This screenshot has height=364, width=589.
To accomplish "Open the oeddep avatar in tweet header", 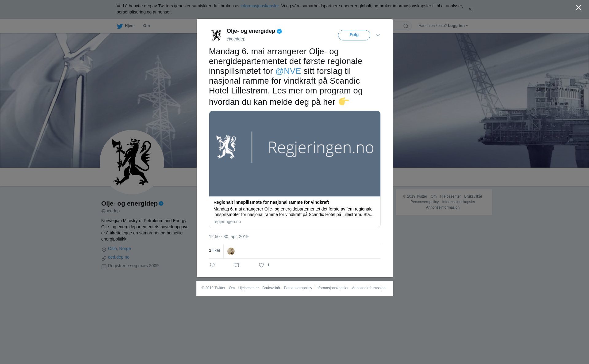I will coord(216,35).
